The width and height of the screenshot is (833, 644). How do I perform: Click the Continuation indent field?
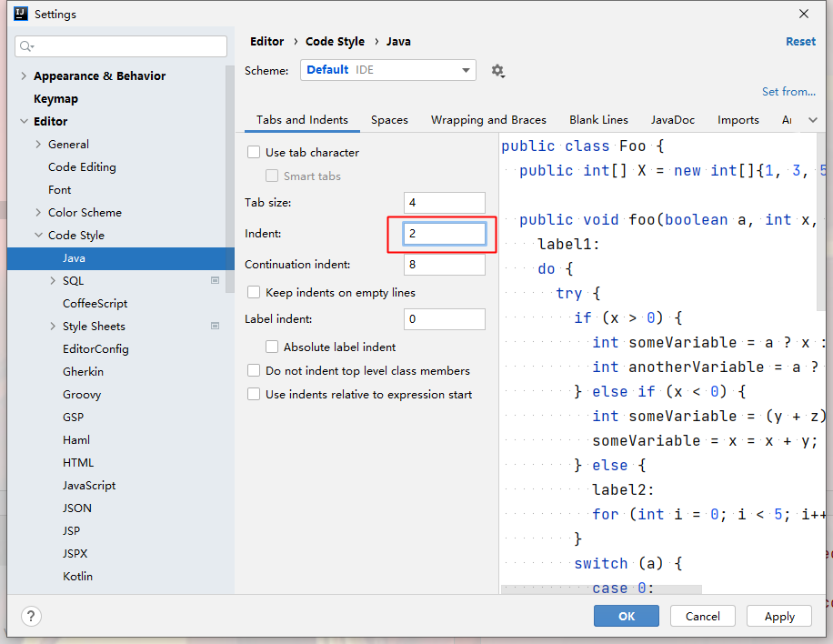pos(444,264)
